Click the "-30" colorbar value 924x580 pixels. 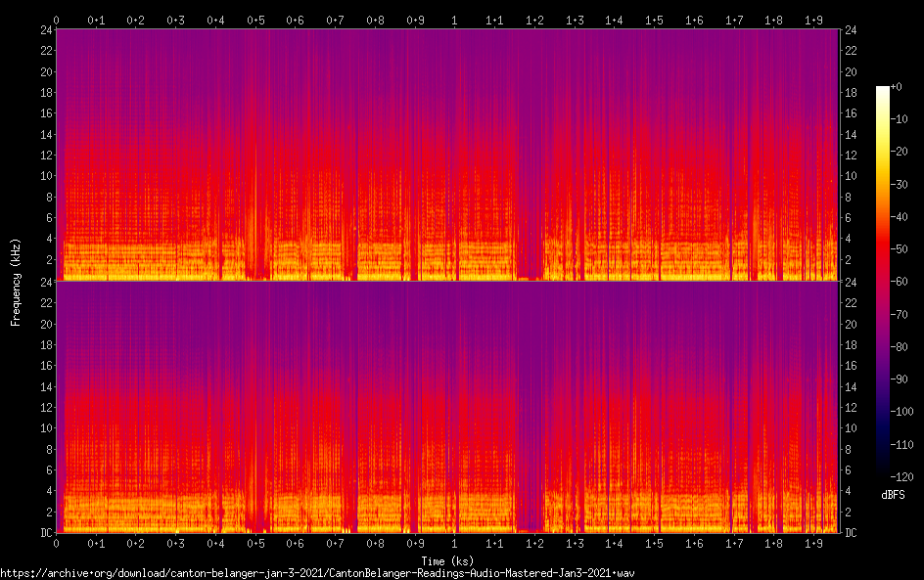coord(900,184)
